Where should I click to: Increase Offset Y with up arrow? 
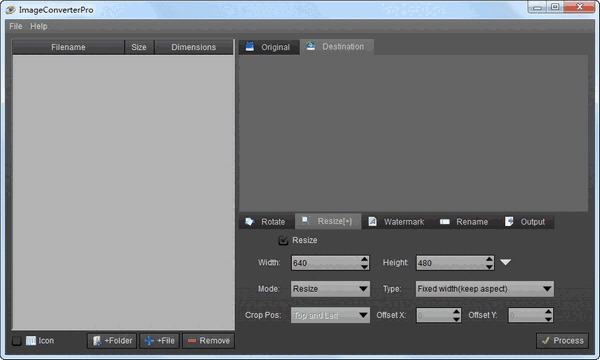point(548,312)
